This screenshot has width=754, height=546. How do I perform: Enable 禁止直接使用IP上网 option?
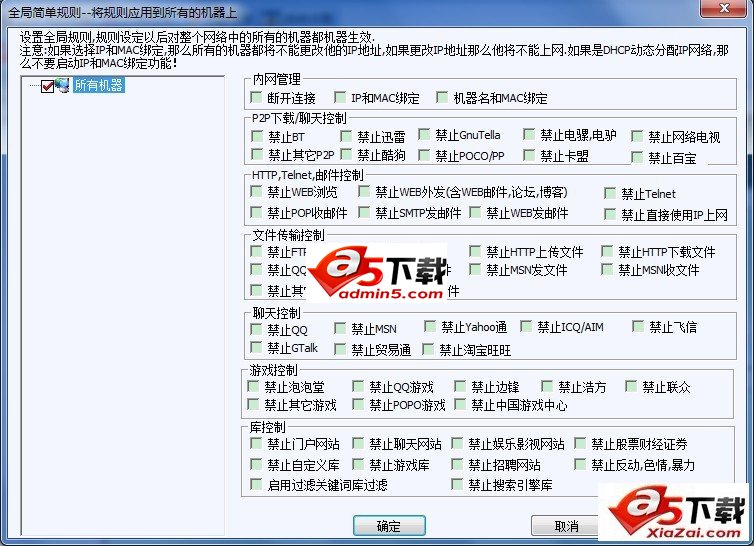(610, 214)
